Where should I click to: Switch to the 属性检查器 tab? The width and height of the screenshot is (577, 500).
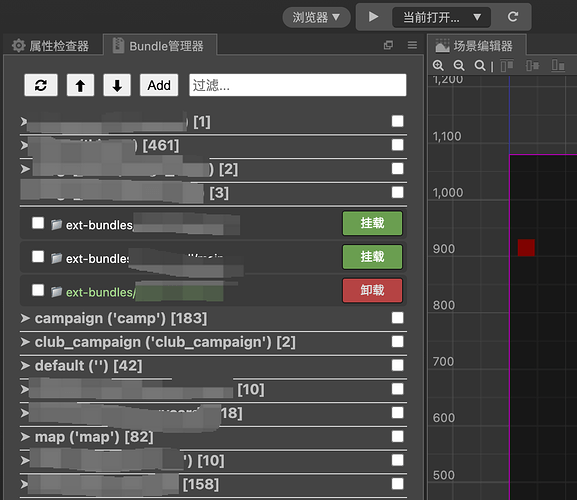[x=52, y=46]
